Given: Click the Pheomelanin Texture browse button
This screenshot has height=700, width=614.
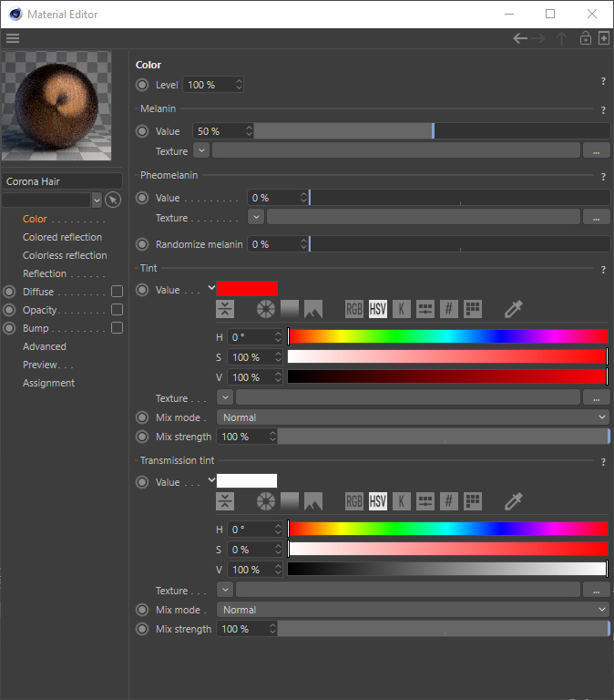Looking at the screenshot, I should (x=596, y=218).
